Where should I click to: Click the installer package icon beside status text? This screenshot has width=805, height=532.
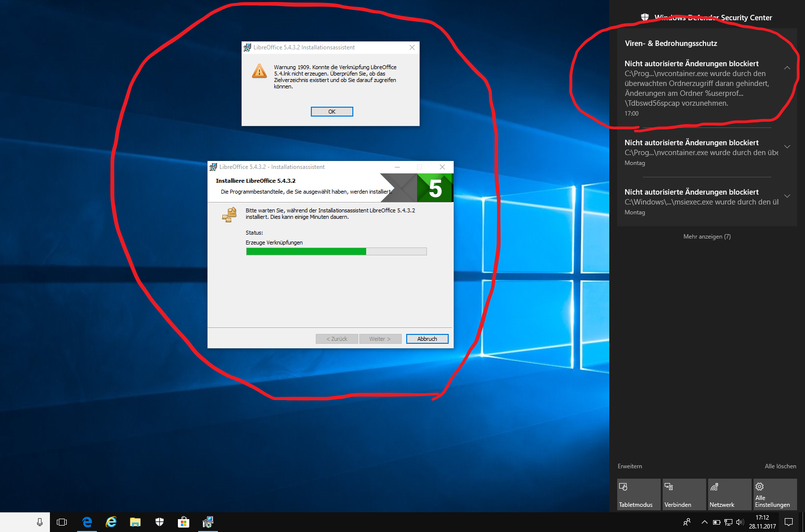click(x=229, y=215)
